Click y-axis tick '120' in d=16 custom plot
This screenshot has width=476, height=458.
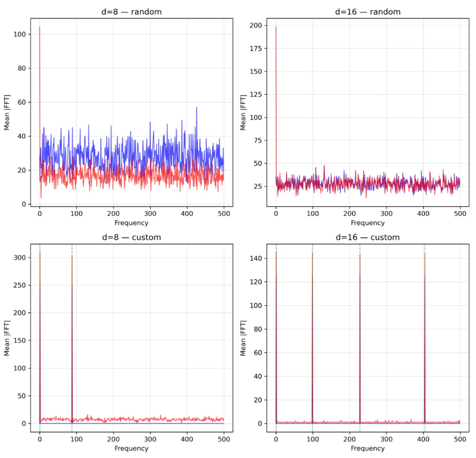(256, 282)
